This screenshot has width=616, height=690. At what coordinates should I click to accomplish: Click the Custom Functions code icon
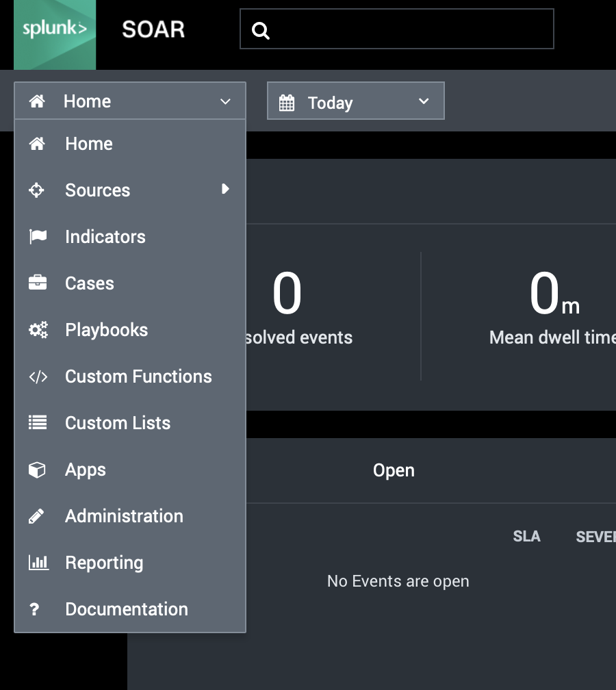point(38,376)
